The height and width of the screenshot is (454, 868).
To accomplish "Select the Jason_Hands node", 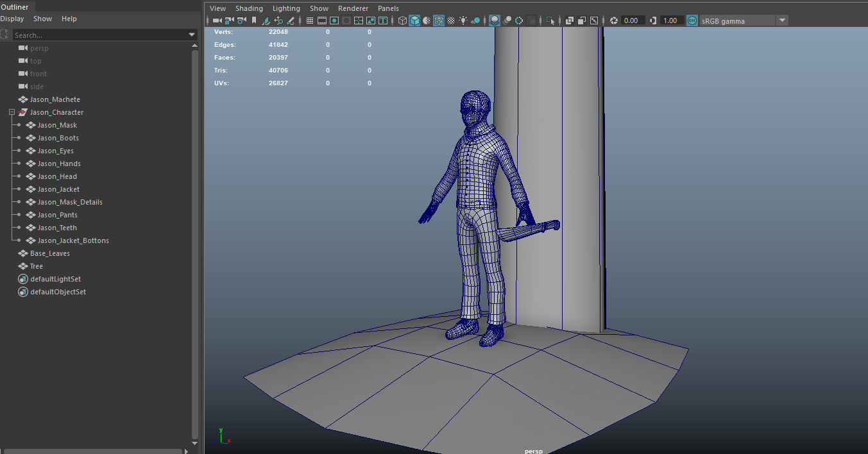I will pos(59,164).
